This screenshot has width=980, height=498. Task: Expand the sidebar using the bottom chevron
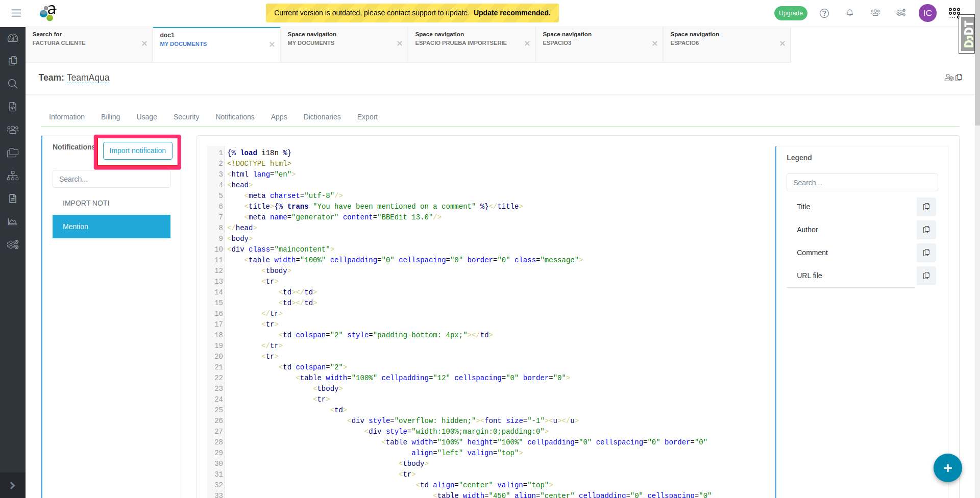pyautogui.click(x=13, y=485)
